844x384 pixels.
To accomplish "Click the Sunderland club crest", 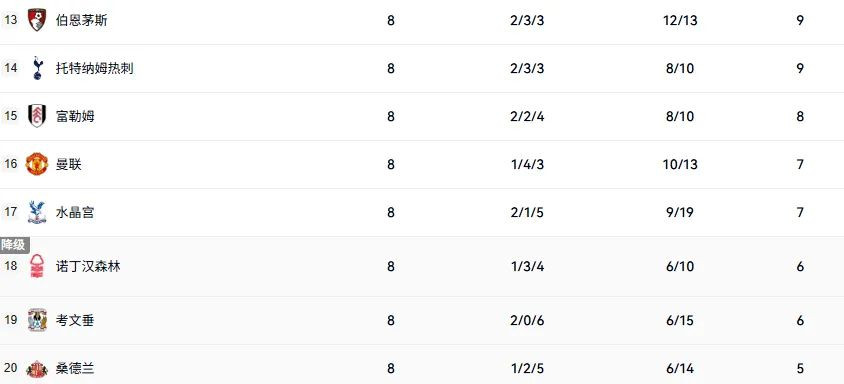I will point(37,369).
